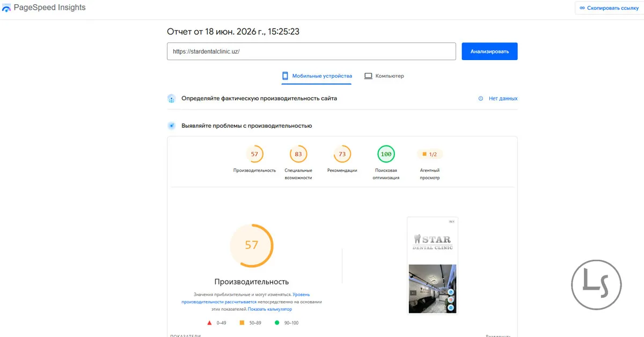
Task: Click the mobile phone icon in tab
Action: pos(285,76)
